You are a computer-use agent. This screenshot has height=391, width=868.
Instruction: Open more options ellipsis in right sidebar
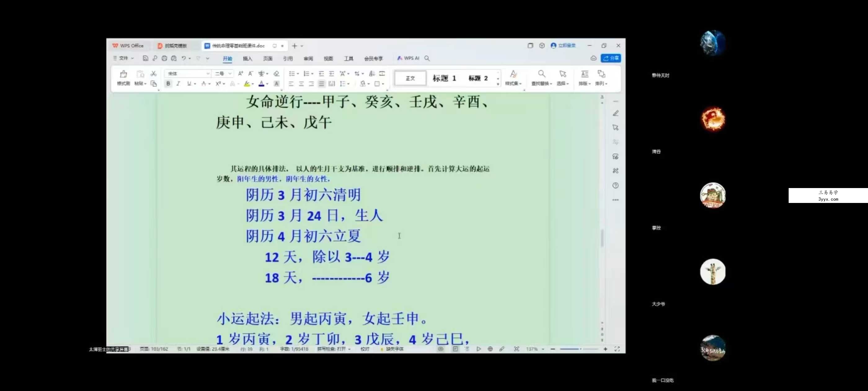(615, 200)
